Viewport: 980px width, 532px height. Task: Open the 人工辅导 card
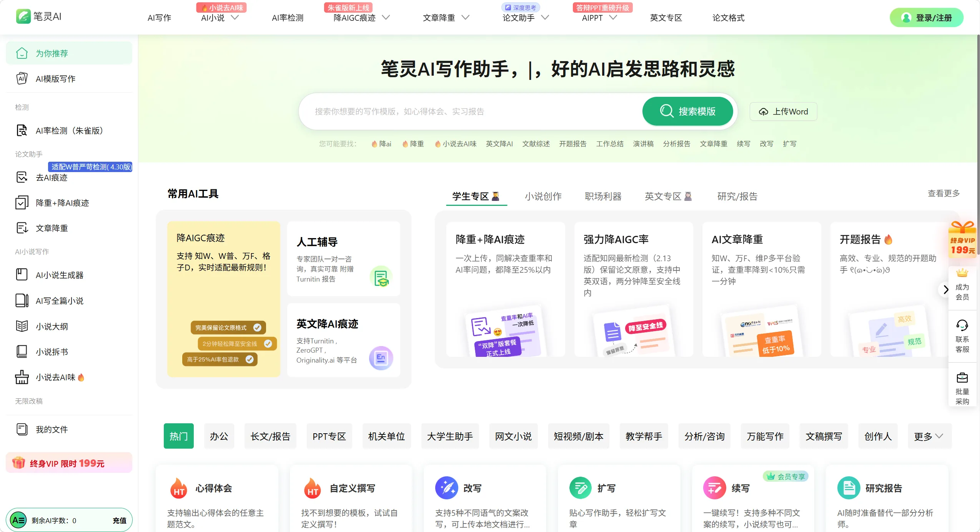(x=344, y=258)
